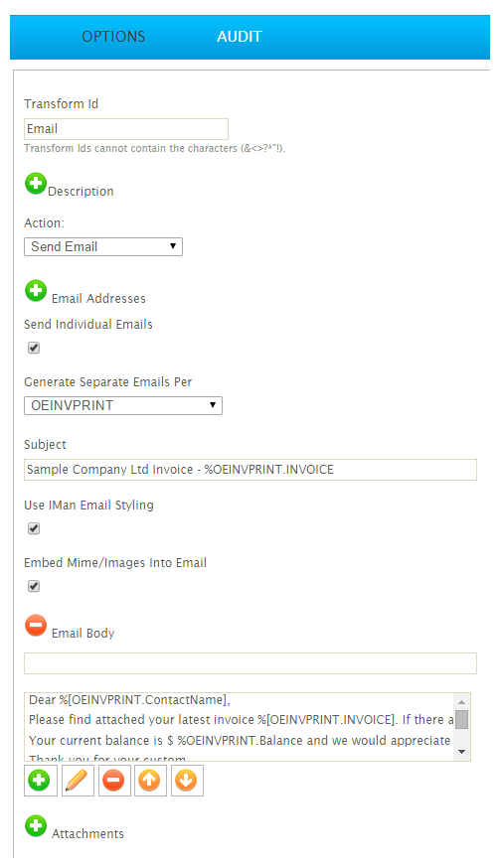Toggle Use IMan Email Styling checkbox
Image resolution: width=500 pixels, height=868 pixels.
pyautogui.click(x=34, y=528)
